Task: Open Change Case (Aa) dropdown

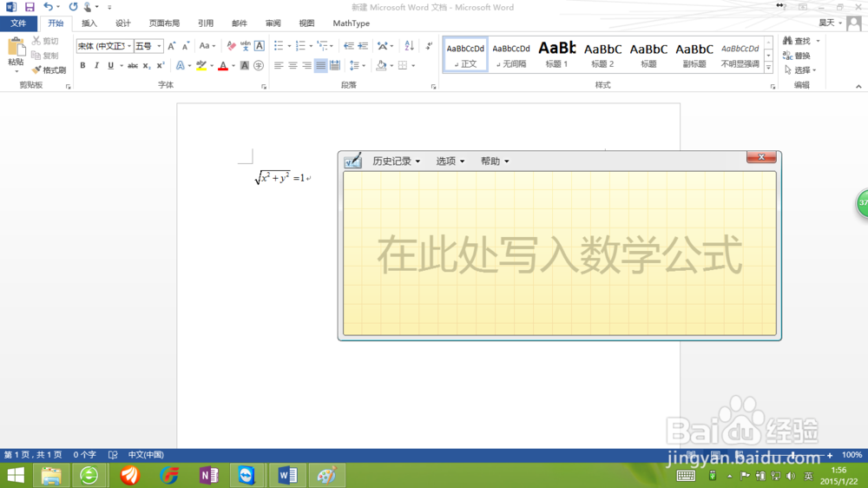Action: (x=207, y=46)
